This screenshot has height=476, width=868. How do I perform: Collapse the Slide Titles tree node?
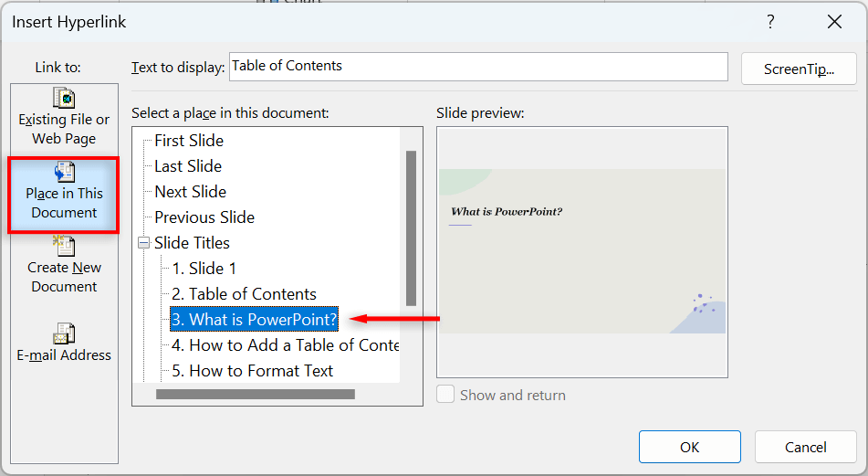point(144,243)
